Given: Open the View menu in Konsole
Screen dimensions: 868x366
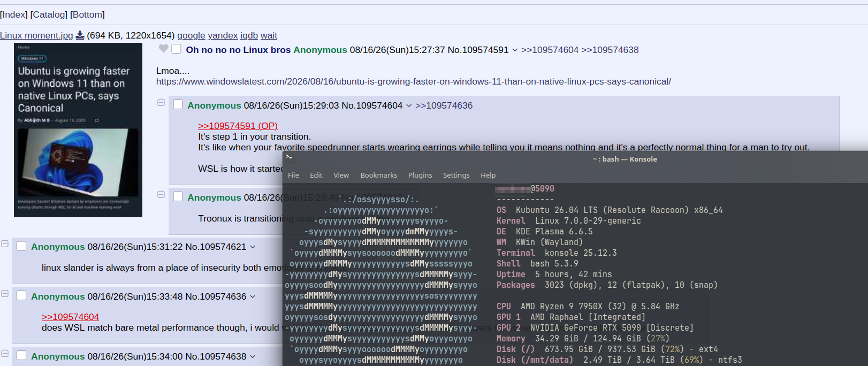Looking at the screenshot, I should pyautogui.click(x=341, y=175).
